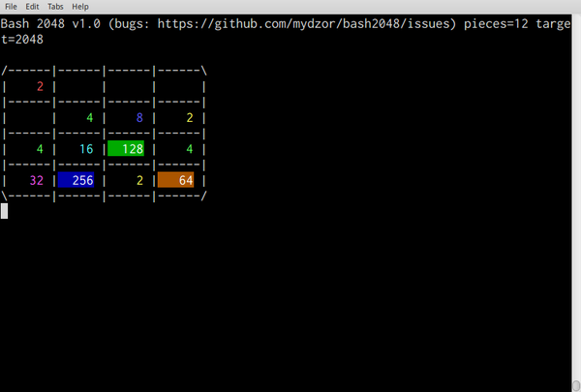
Task: Click the yellow 2 tile in second row
Action: (x=190, y=118)
